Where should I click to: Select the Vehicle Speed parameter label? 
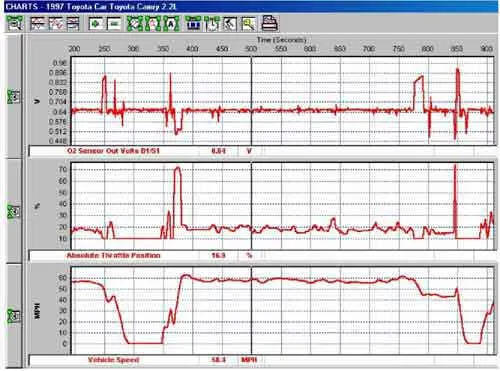pos(113,360)
